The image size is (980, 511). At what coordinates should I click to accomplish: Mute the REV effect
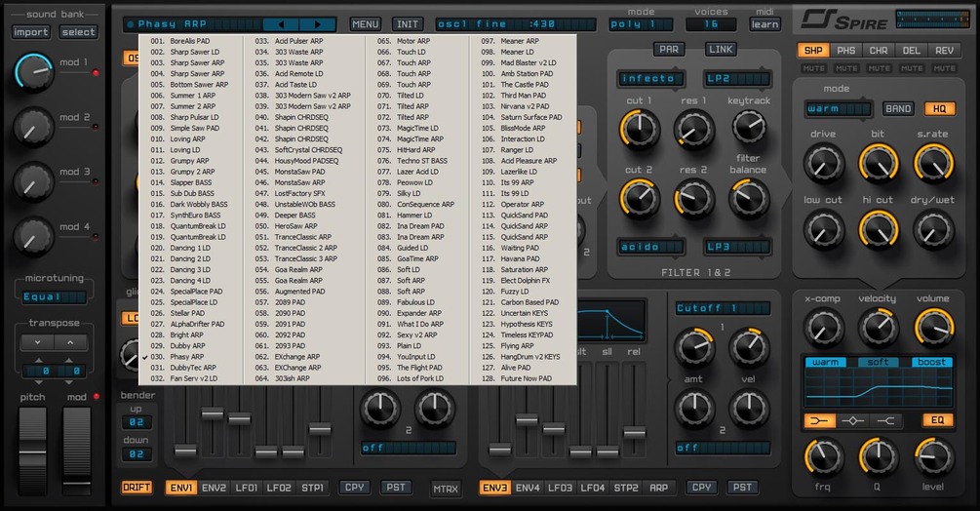tap(944, 68)
